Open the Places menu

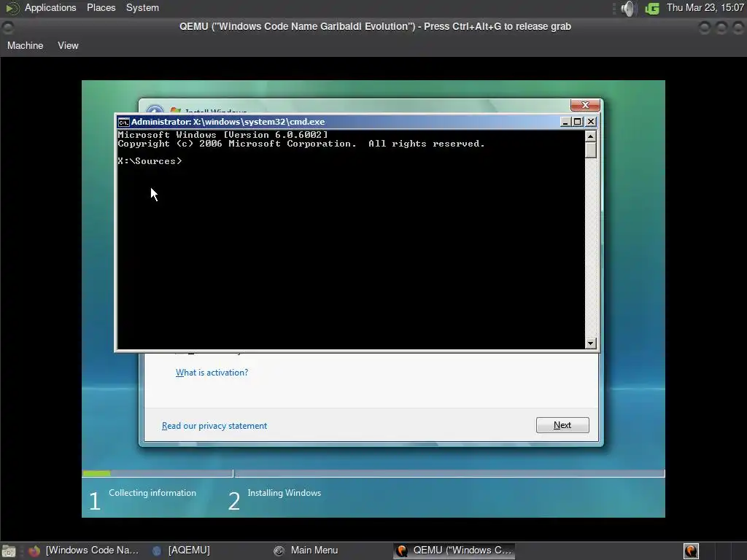101,7
